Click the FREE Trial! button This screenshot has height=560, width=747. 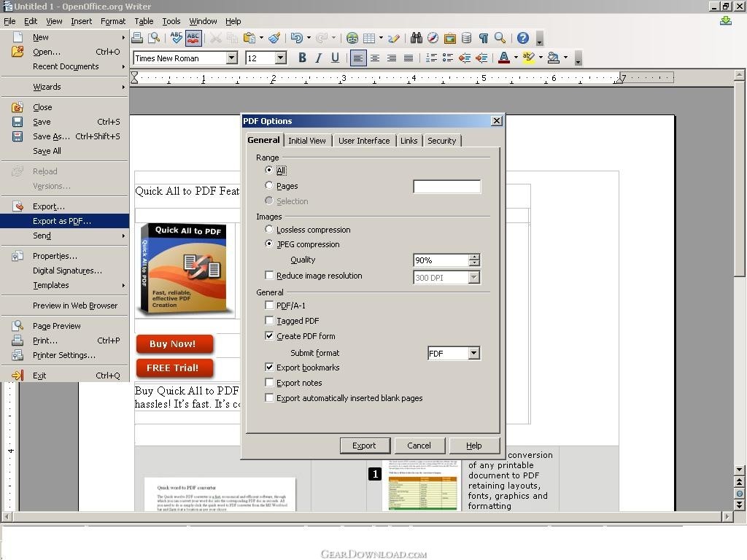(x=174, y=367)
